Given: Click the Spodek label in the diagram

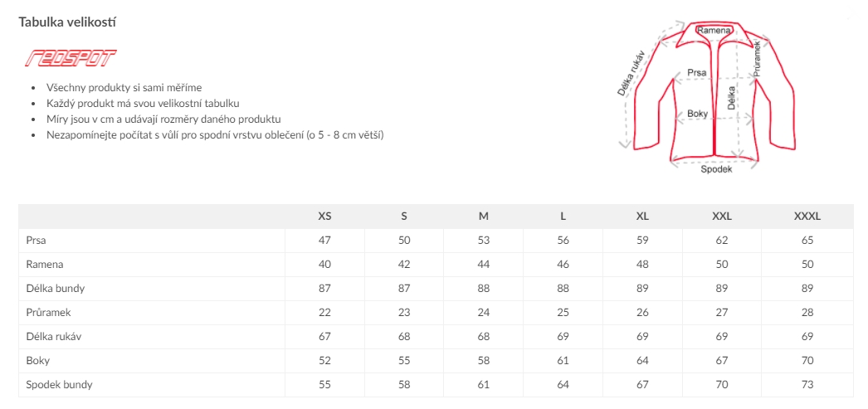Looking at the screenshot, I should coord(716,169).
